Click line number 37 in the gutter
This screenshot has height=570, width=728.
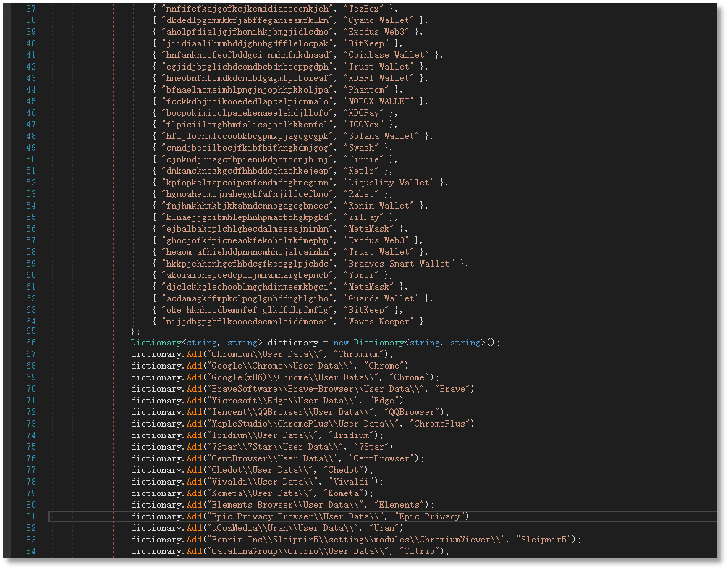tap(31, 9)
